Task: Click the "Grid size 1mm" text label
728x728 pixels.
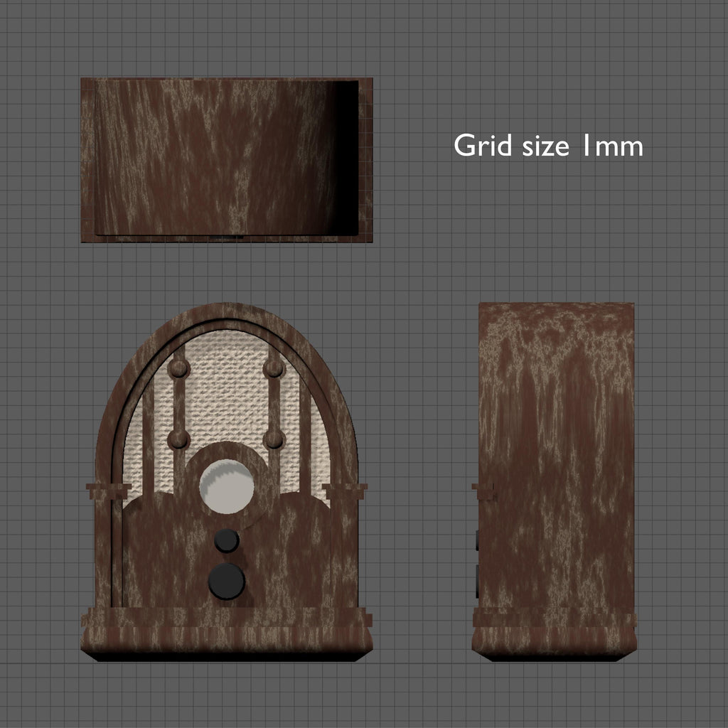Action: pos(548,146)
